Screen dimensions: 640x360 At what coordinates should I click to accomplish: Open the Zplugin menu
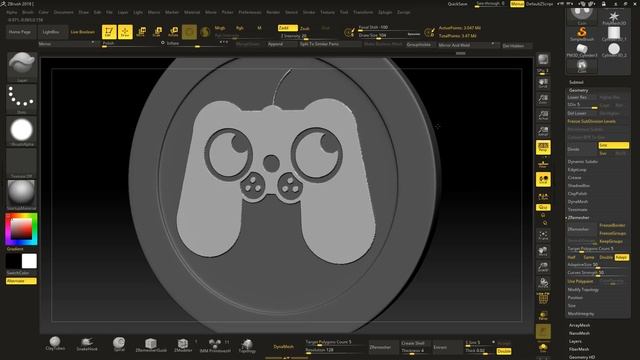click(x=384, y=12)
